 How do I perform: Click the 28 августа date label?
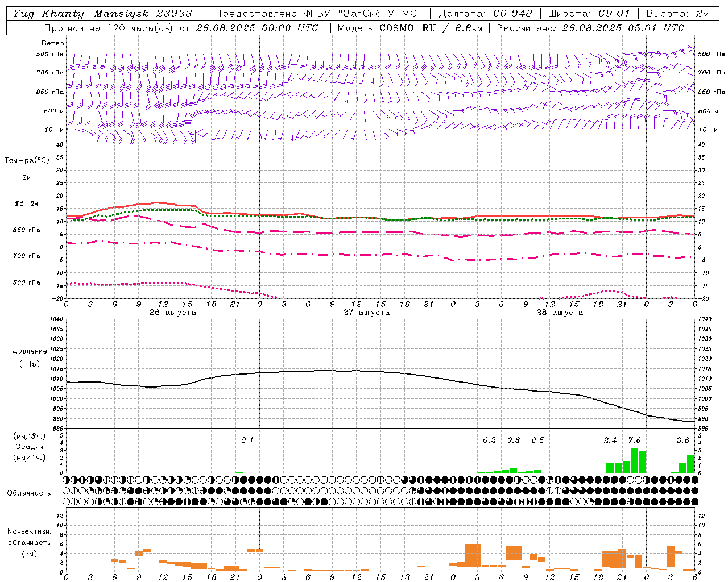[x=560, y=313]
